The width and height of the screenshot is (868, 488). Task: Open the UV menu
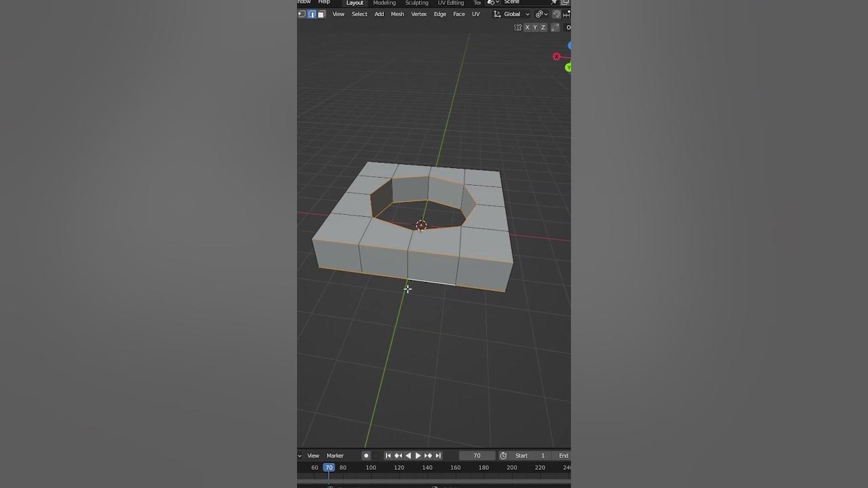click(476, 14)
